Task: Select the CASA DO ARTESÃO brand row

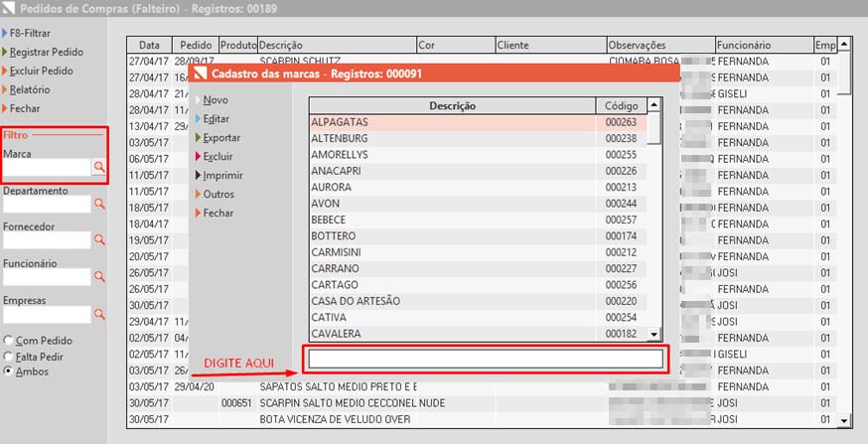Action: tap(478, 301)
